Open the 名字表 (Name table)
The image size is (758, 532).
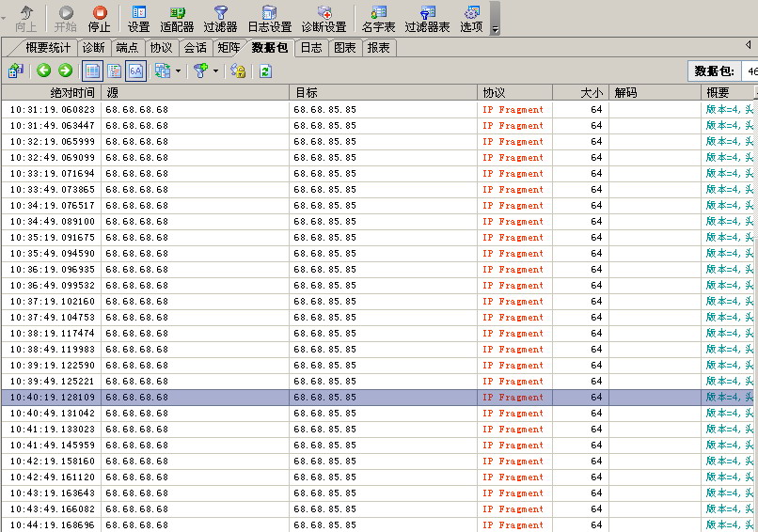pos(378,18)
